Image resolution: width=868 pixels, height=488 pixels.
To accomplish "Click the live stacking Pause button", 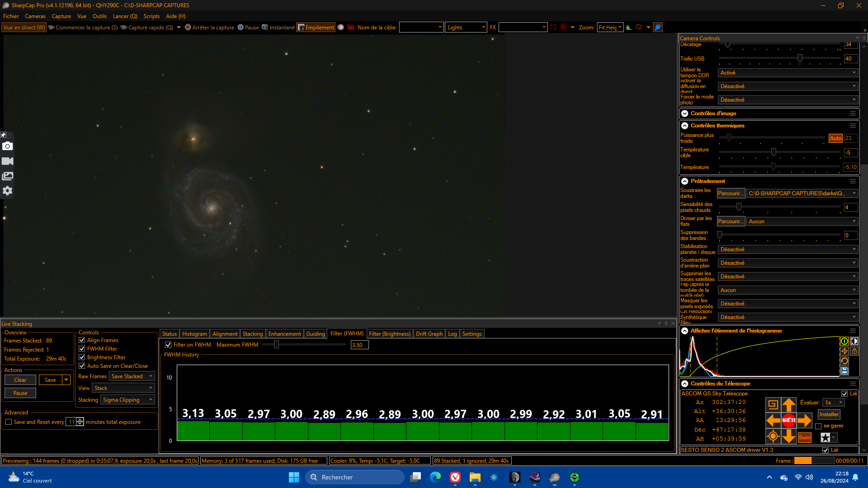I will [x=20, y=393].
